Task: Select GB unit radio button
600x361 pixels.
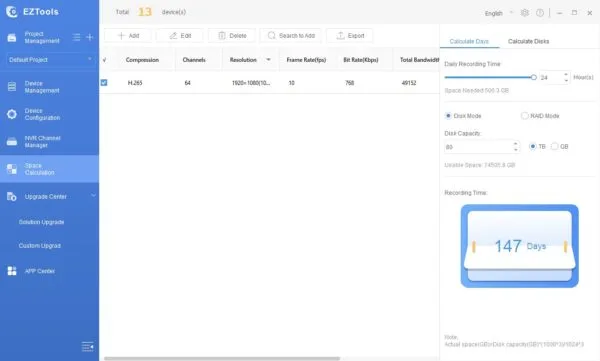Action: pyautogui.click(x=554, y=147)
